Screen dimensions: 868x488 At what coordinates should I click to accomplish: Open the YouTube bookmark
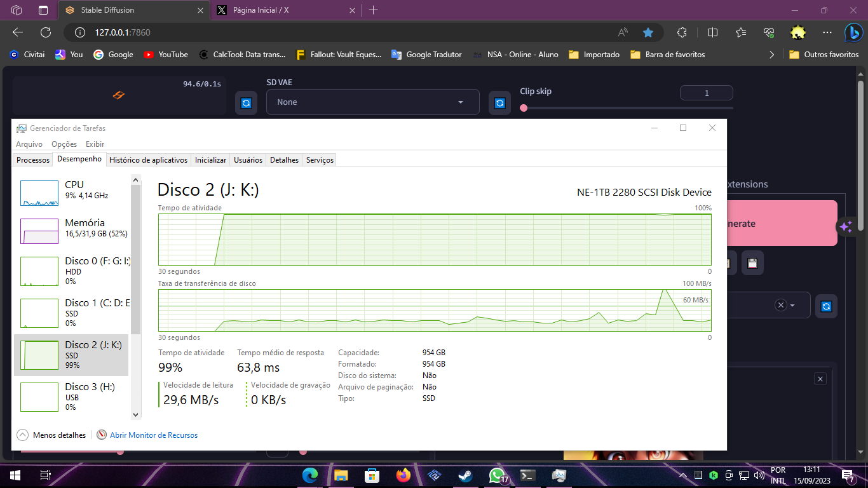pos(166,55)
